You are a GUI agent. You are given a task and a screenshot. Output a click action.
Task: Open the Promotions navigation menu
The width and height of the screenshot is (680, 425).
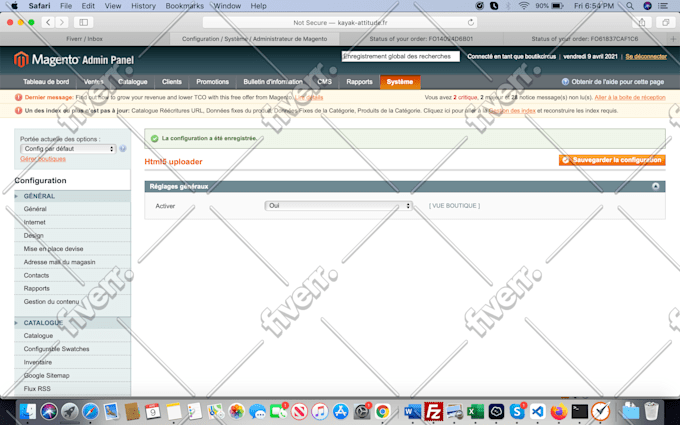212,82
